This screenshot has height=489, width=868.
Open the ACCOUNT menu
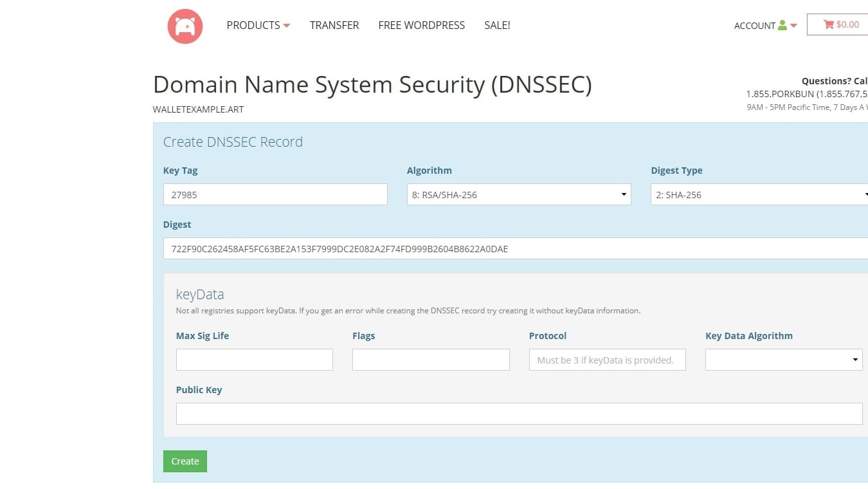pos(765,26)
